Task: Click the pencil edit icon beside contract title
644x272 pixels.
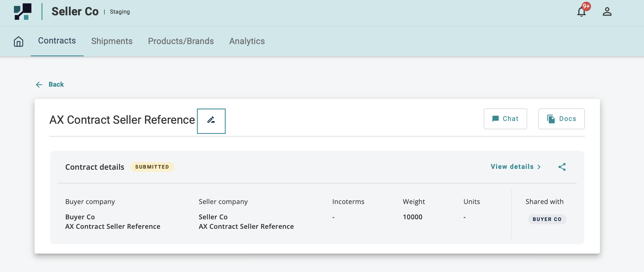Action: coord(211,121)
